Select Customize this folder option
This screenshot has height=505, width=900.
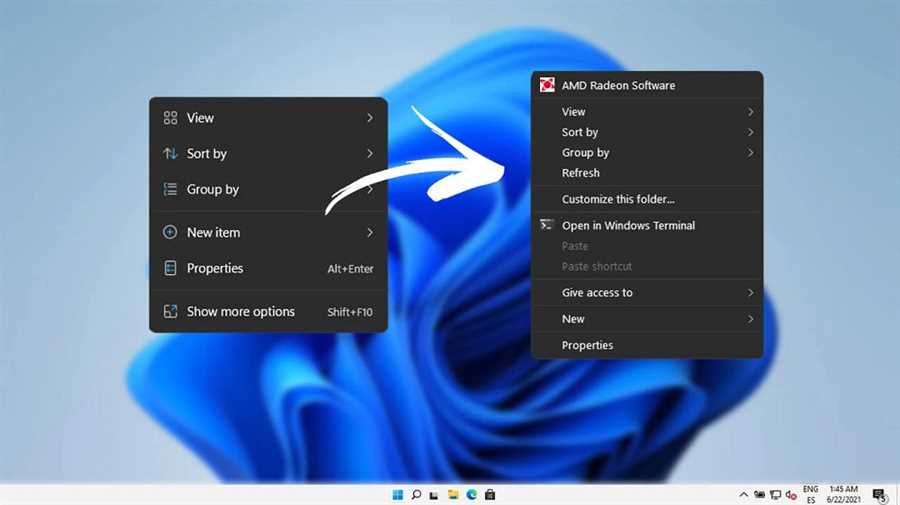(x=618, y=199)
